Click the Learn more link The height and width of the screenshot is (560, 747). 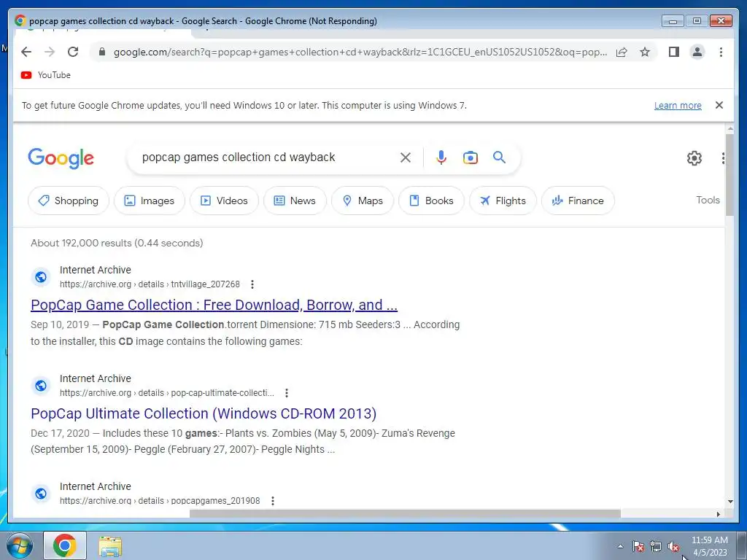678,105
